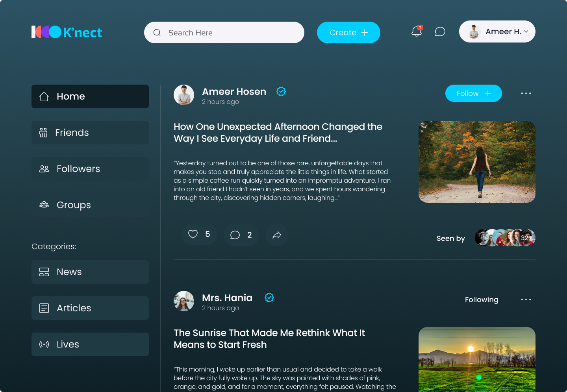Click into the Search Here field
567x392 pixels.
[x=228, y=33]
